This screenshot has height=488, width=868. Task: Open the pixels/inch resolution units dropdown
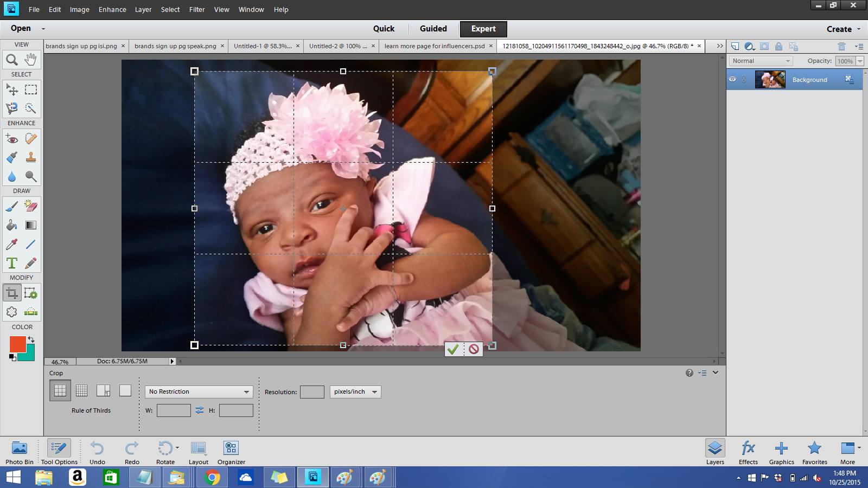pyautogui.click(x=355, y=391)
